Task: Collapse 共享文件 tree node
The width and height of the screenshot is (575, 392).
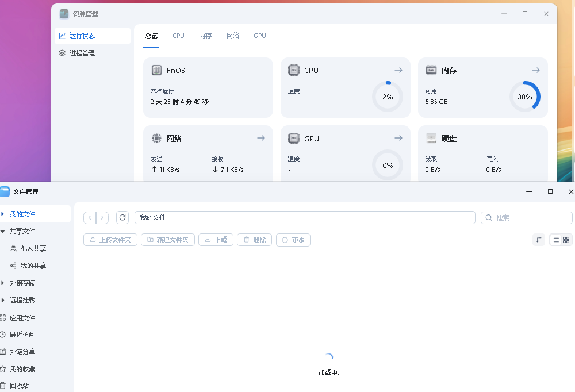Action: (x=2, y=232)
